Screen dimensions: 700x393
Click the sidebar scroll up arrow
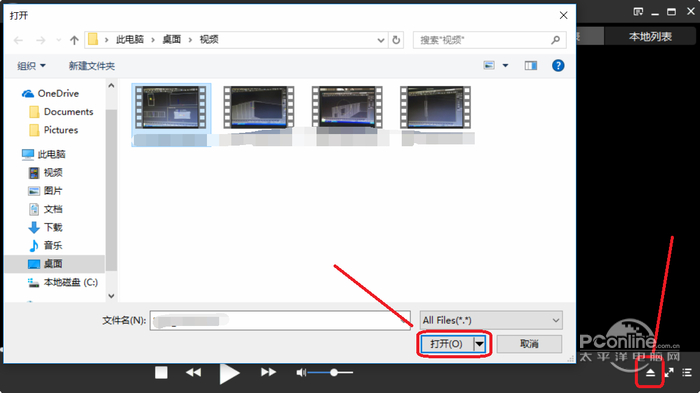coord(111,85)
